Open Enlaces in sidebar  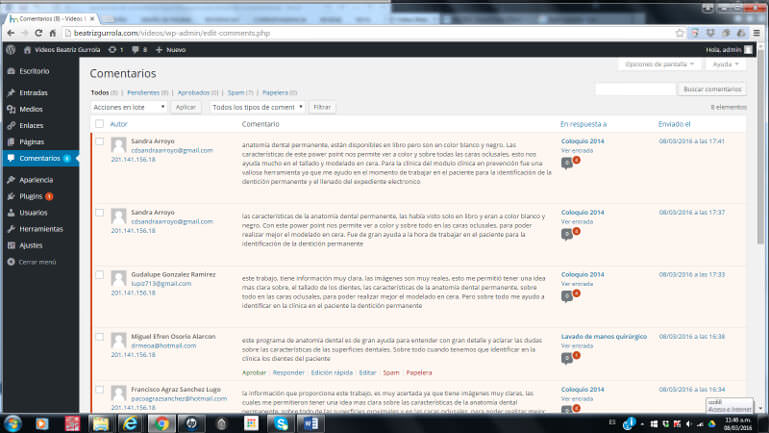click(x=31, y=126)
